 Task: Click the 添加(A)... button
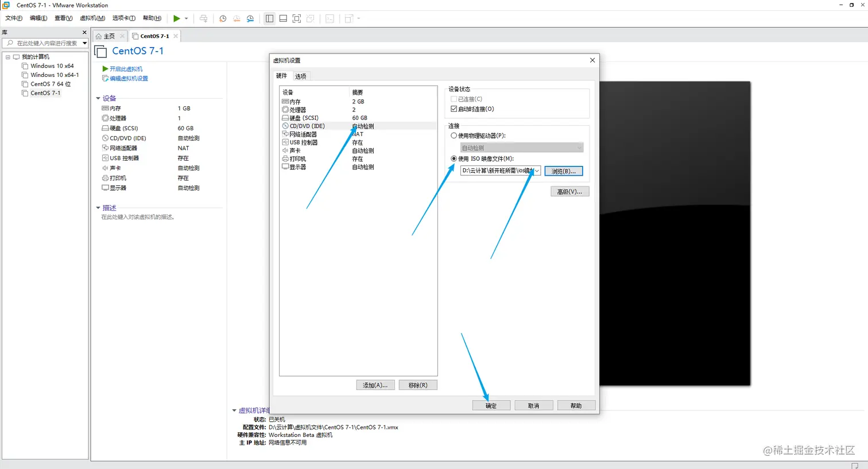(375, 385)
